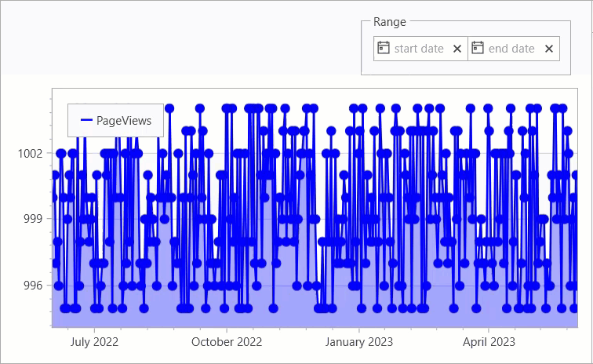This screenshot has height=364, width=593.
Task: Clear the start date with its X icon
Action: pos(457,49)
